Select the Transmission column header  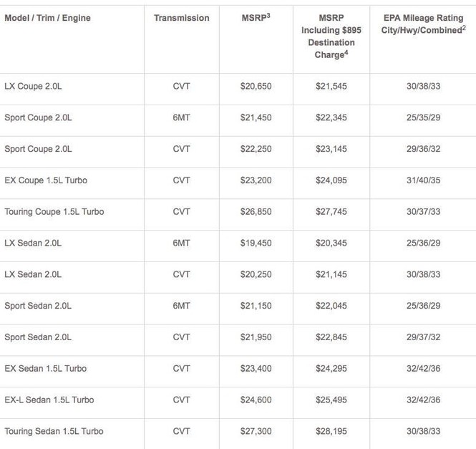click(182, 18)
